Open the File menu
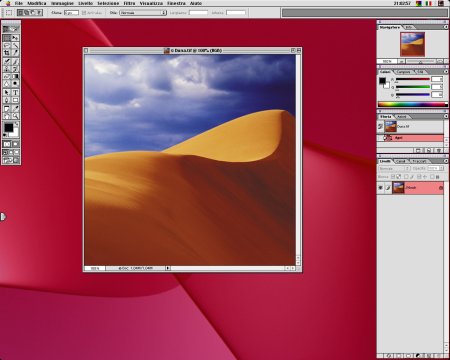This screenshot has height=360, width=450. [x=18, y=3]
